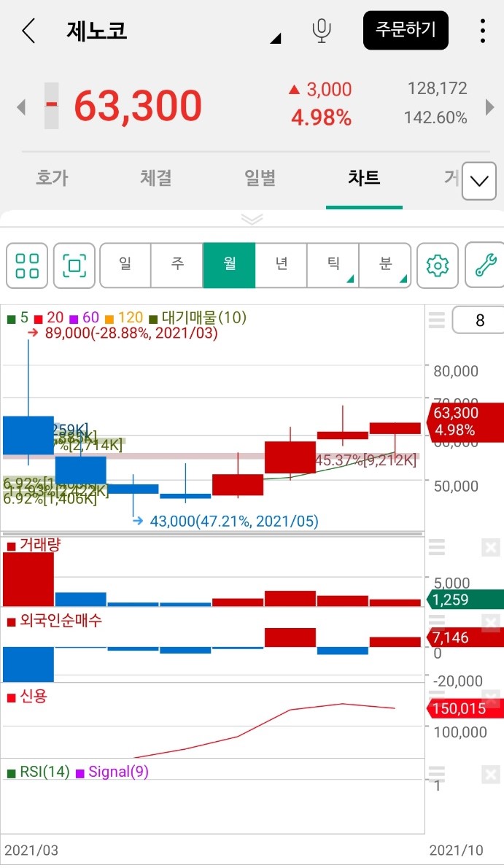Close the 신용 credit panel

491,698
